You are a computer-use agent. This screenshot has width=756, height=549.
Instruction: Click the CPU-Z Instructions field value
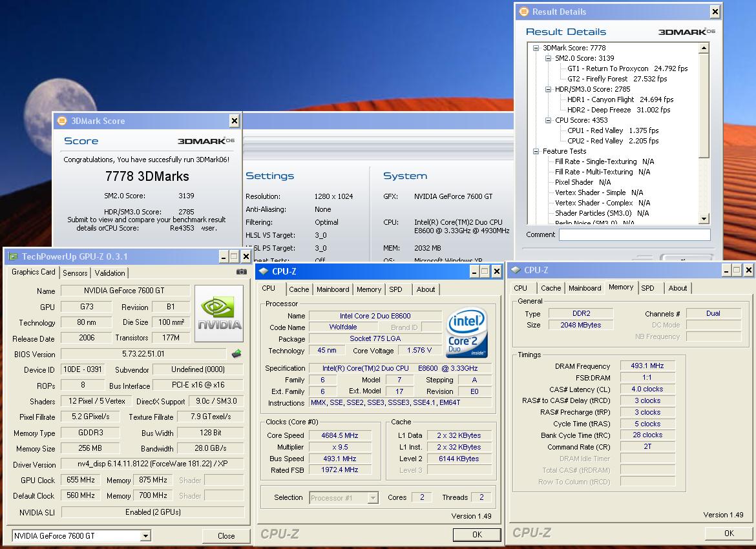400,402
